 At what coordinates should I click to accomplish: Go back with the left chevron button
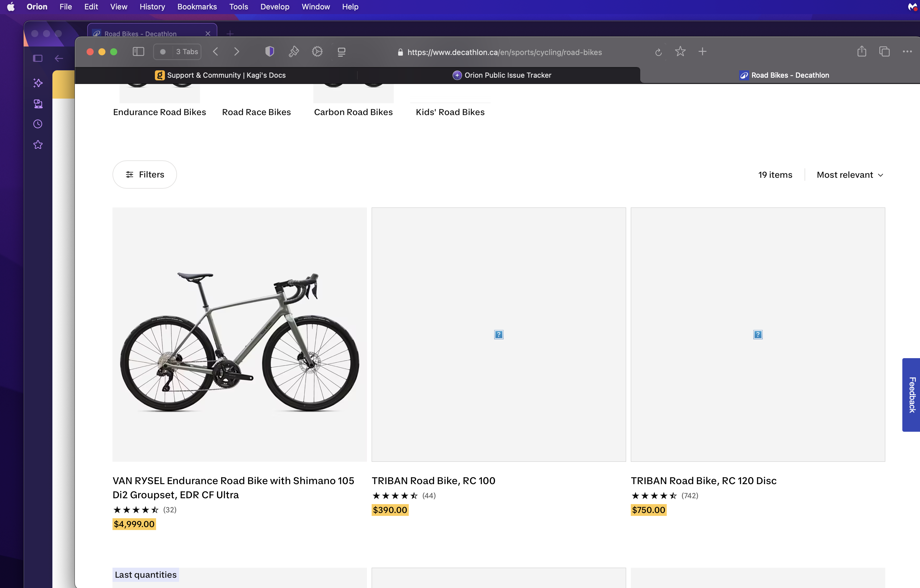(x=216, y=52)
